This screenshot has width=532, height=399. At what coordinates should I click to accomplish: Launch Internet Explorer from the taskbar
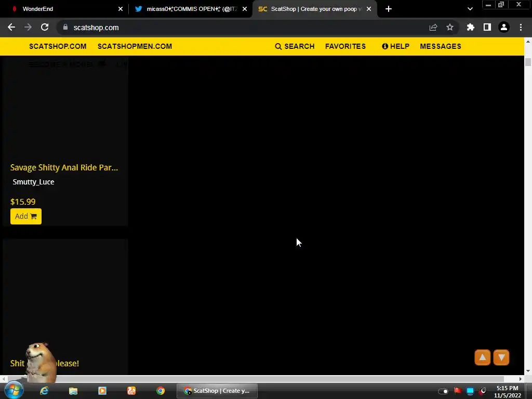click(x=44, y=391)
